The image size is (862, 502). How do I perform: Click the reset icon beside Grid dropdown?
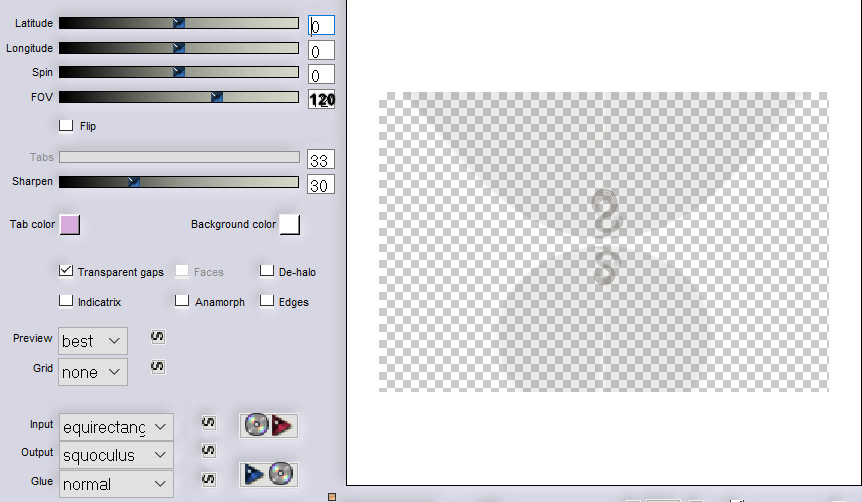pyautogui.click(x=157, y=367)
